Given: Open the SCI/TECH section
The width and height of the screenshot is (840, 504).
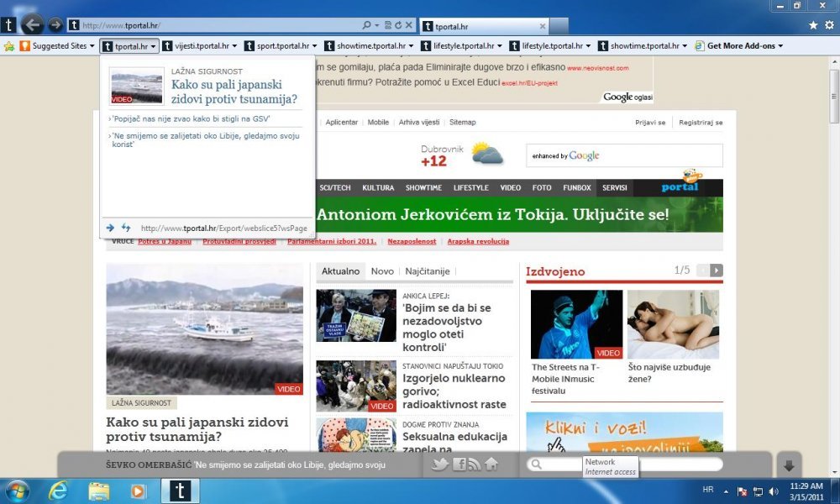Looking at the screenshot, I should 335,188.
